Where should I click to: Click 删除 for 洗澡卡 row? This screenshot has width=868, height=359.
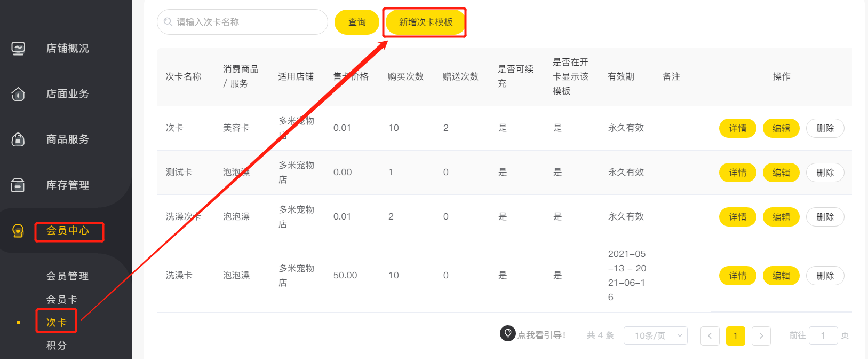(825, 276)
